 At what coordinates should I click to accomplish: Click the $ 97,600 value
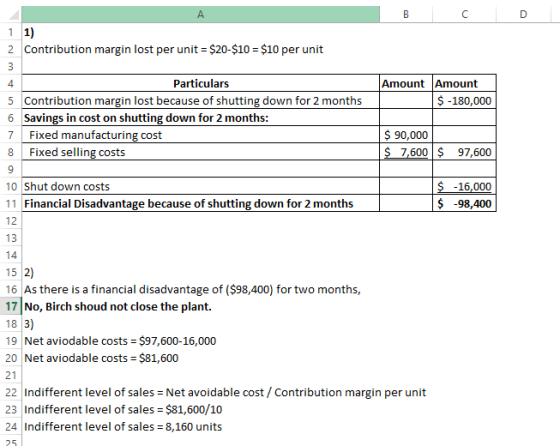[x=464, y=152]
